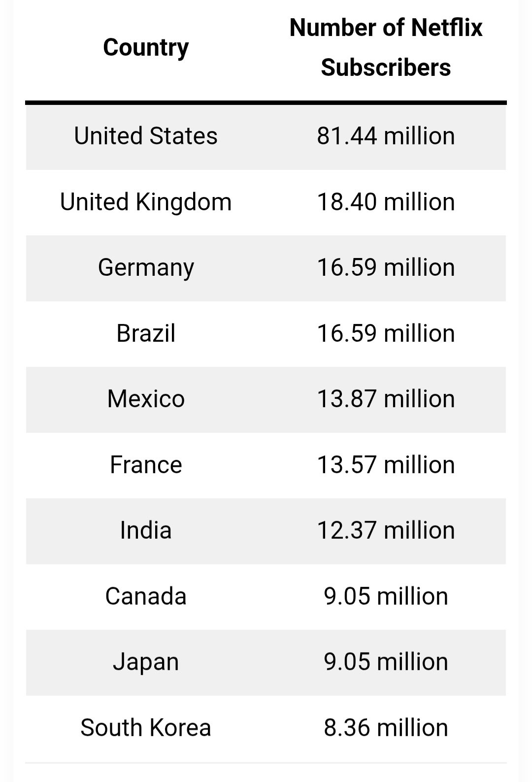
Task: Select the India country cell
Action: 146,530
